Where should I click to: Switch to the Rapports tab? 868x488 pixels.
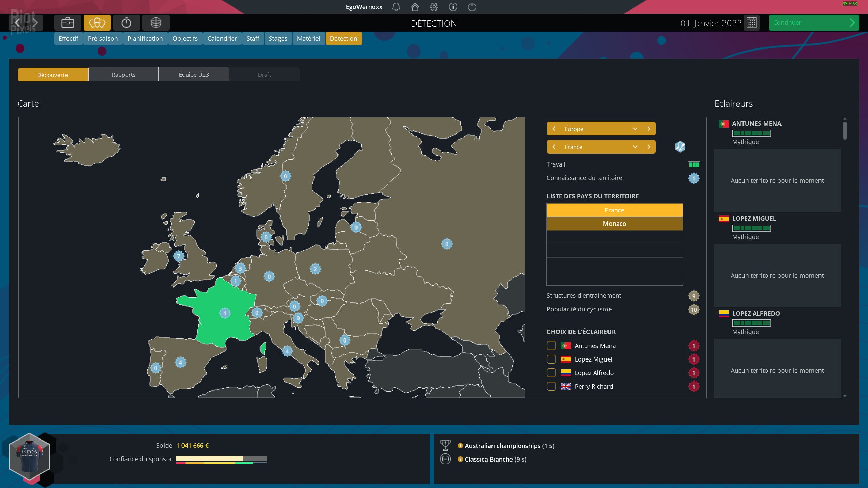[123, 74]
